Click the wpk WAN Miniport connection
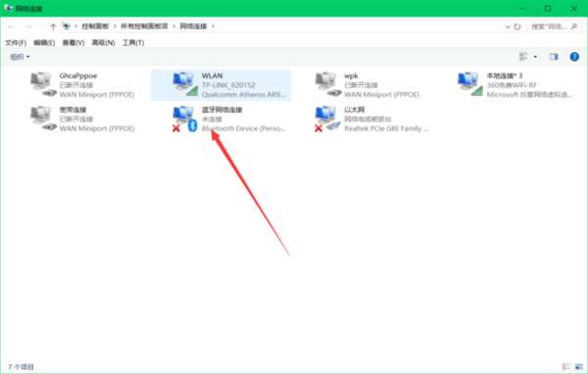Viewport: 588px width, 374px height. tap(367, 85)
